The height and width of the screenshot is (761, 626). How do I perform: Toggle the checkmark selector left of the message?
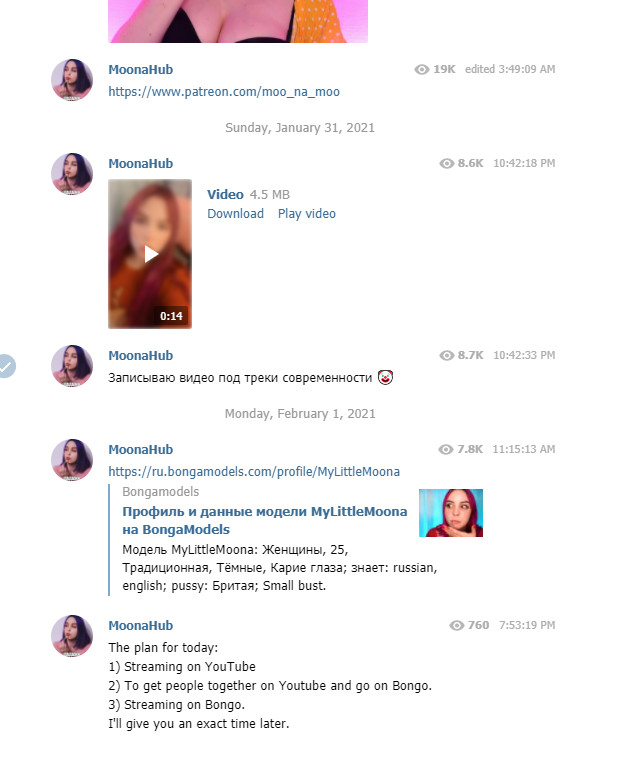[x=6, y=366]
